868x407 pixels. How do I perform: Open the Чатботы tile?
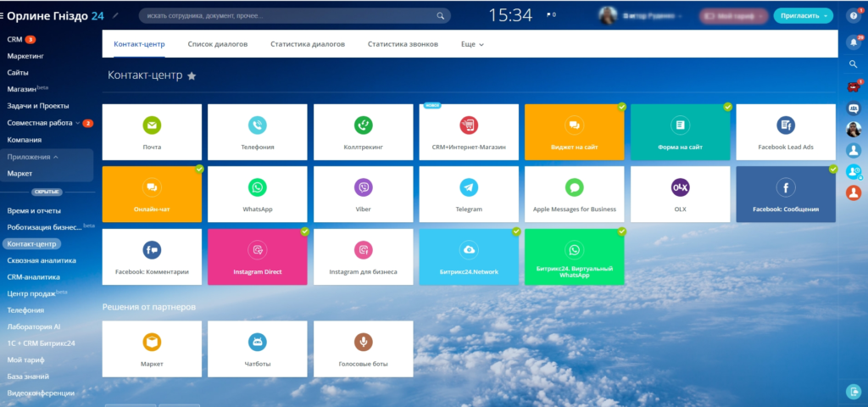point(258,348)
